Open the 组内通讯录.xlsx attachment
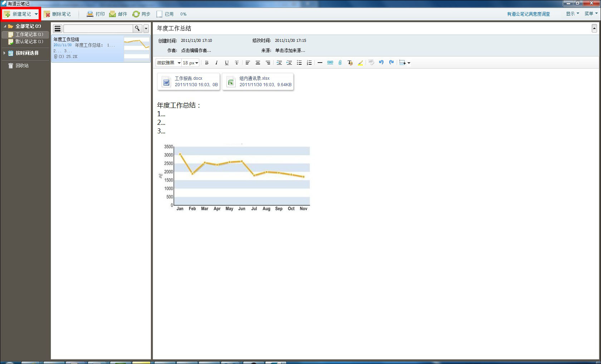Screen dimensions: 601x364 click(258, 82)
